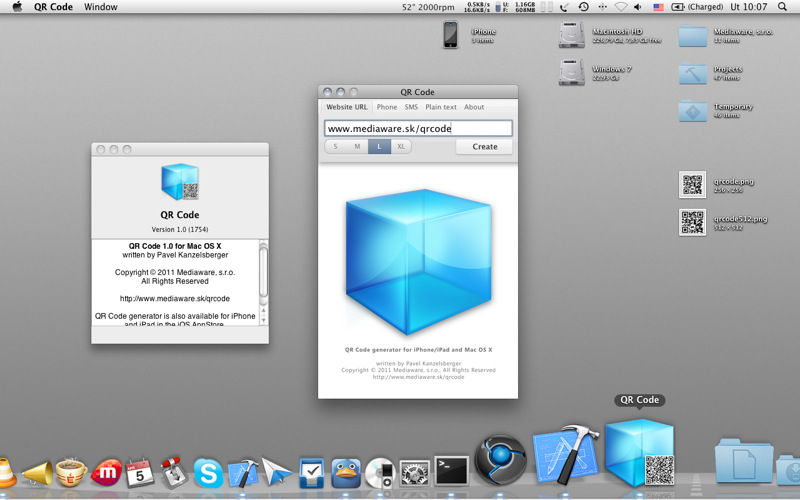Image resolution: width=800 pixels, height=500 pixels.
Task: Switch to the Website URL tab
Action: tap(347, 107)
